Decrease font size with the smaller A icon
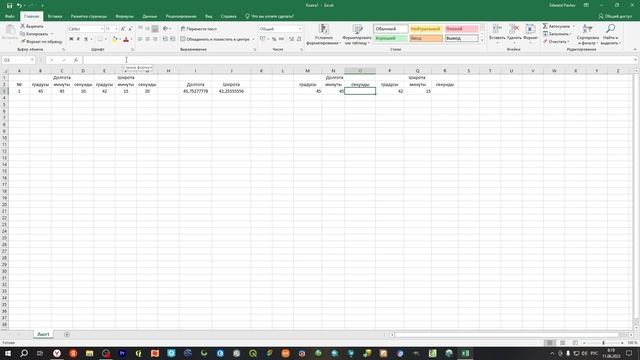 (x=130, y=29)
